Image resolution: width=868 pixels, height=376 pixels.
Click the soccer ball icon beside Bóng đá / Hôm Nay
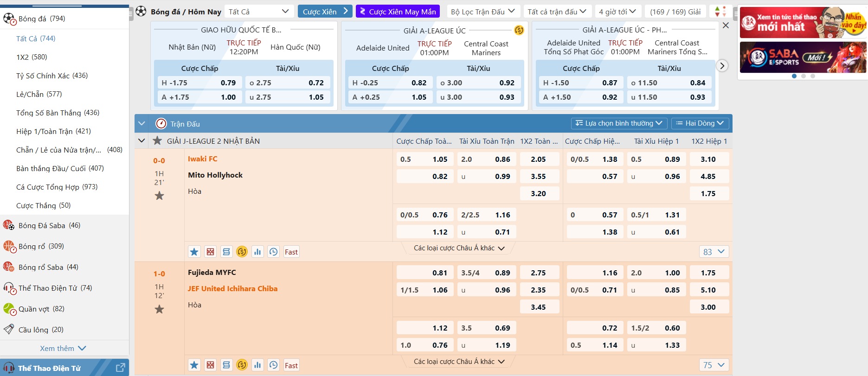click(x=141, y=11)
